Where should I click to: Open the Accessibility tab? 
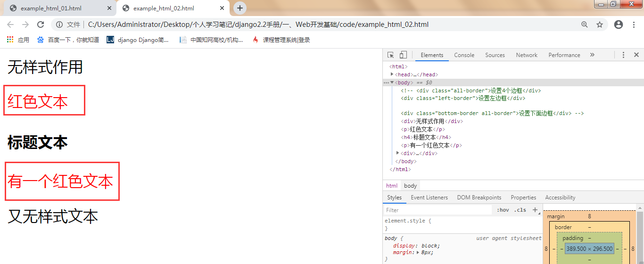click(x=560, y=198)
